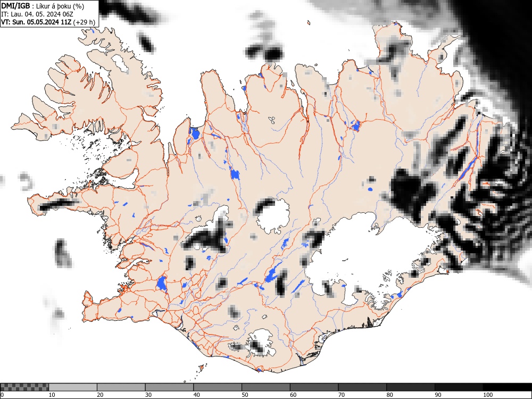532x399 pixels.
Task: Click the legend label '70'
Action: tap(342, 395)
